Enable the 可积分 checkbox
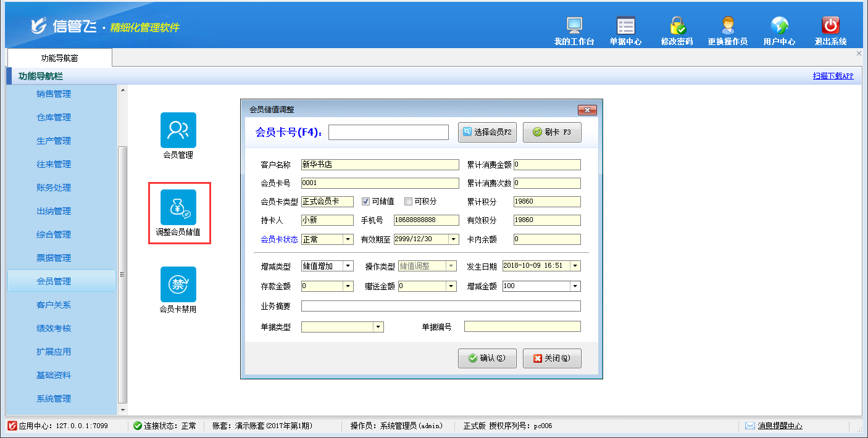Viewport: 868px width, 438px height. tap(409, 201)
